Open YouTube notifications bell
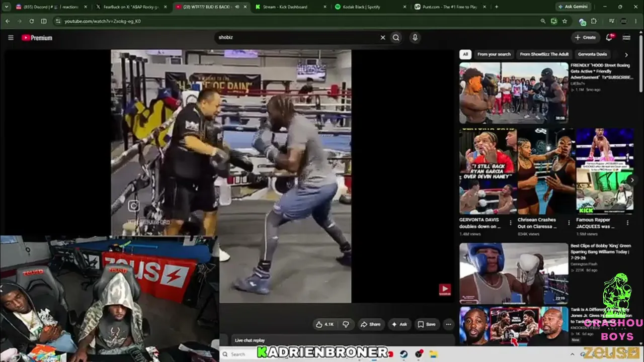 coord(609,37)
